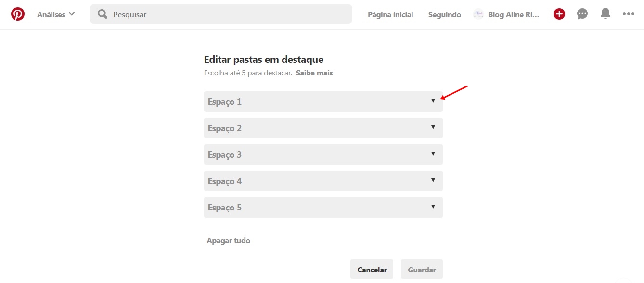This screenshot has height=283, width=644.
Task: Click the Pinterest logo icon
Action: 18,14
